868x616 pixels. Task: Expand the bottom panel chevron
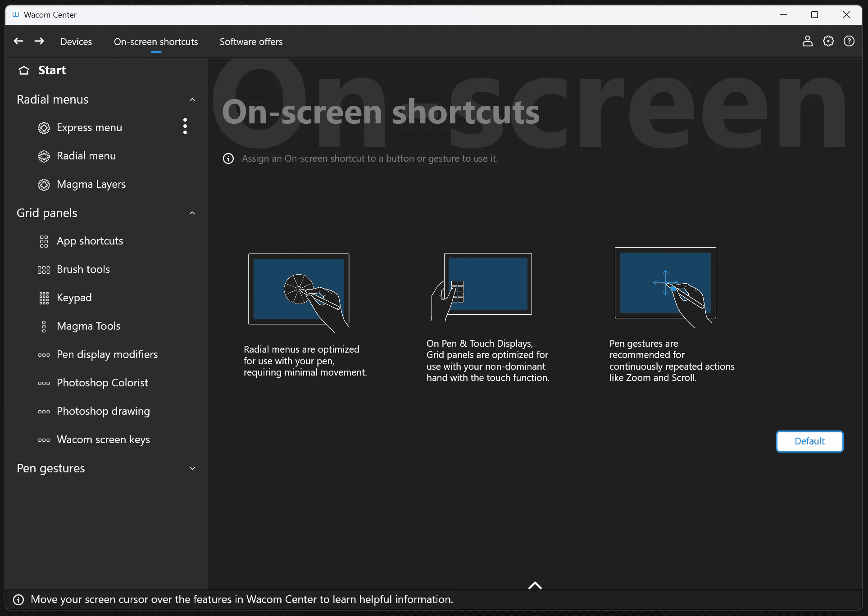(x=535, y=585)
